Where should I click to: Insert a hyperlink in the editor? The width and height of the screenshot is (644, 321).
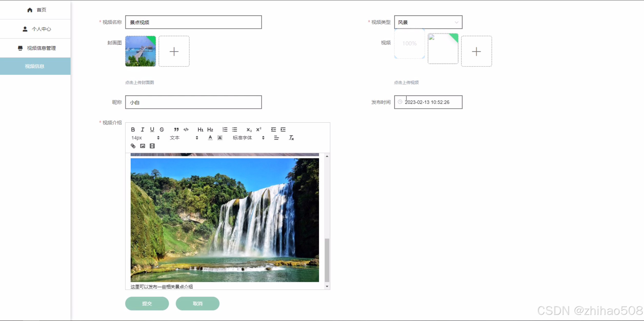pyautogui.click(x=133, y=146)
